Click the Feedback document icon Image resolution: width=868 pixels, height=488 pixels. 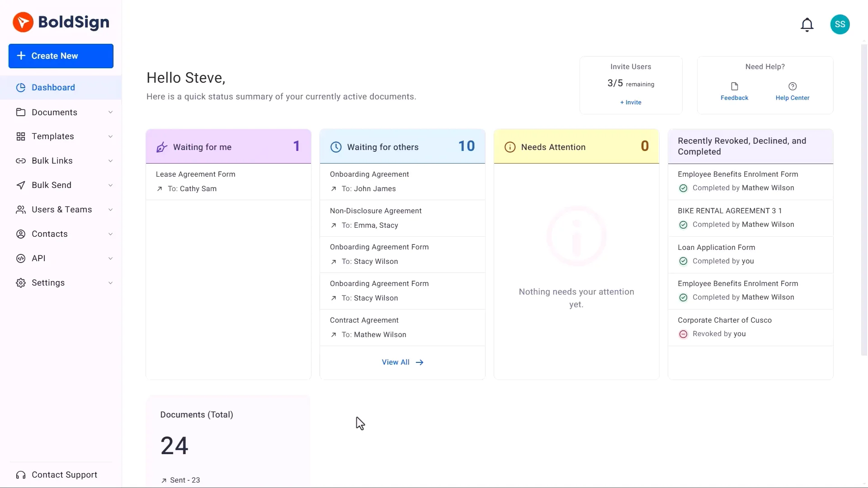click(x=734, y=86)
